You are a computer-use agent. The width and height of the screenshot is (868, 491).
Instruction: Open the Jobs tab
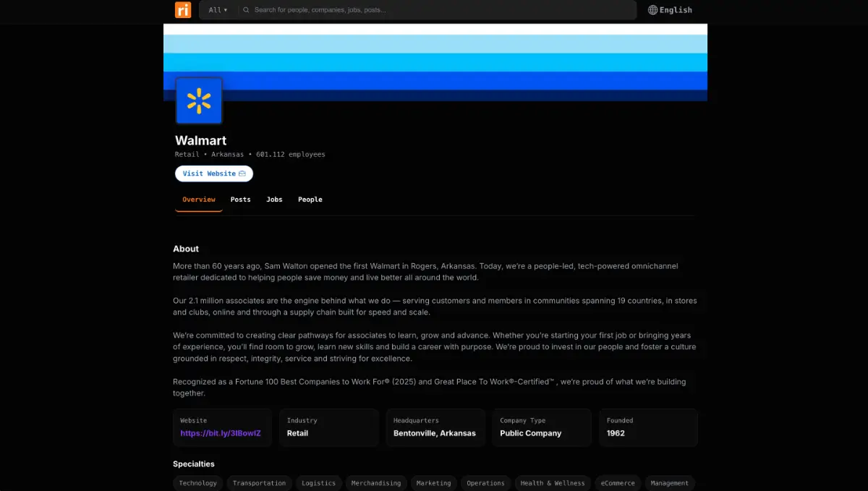click(274, 200)
